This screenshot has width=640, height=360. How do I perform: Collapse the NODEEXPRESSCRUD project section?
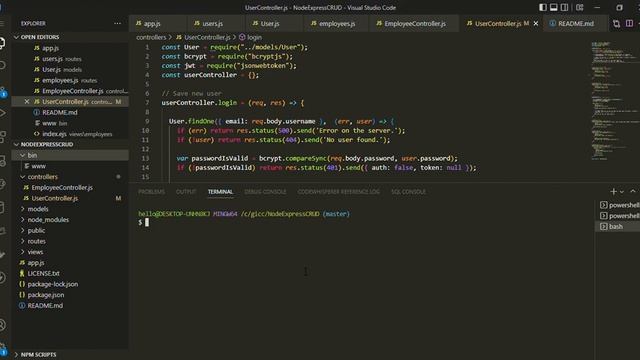coord(70,144)
